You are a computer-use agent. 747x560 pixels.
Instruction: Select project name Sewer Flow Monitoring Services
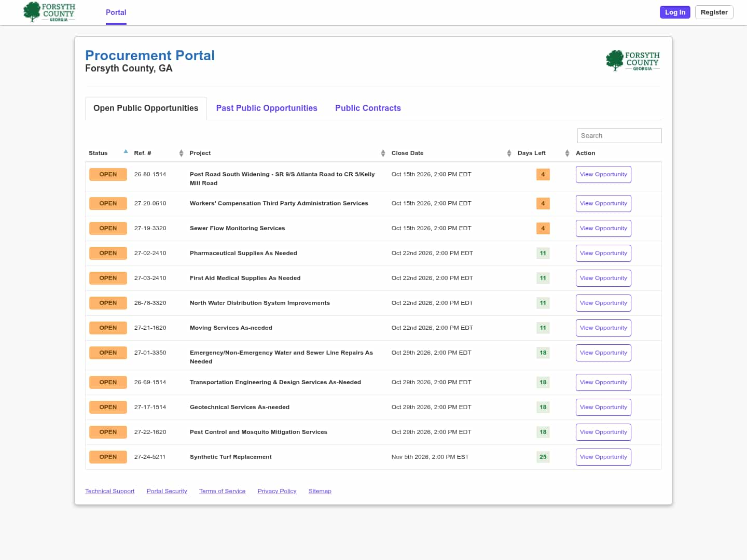(x=237, y=228)
